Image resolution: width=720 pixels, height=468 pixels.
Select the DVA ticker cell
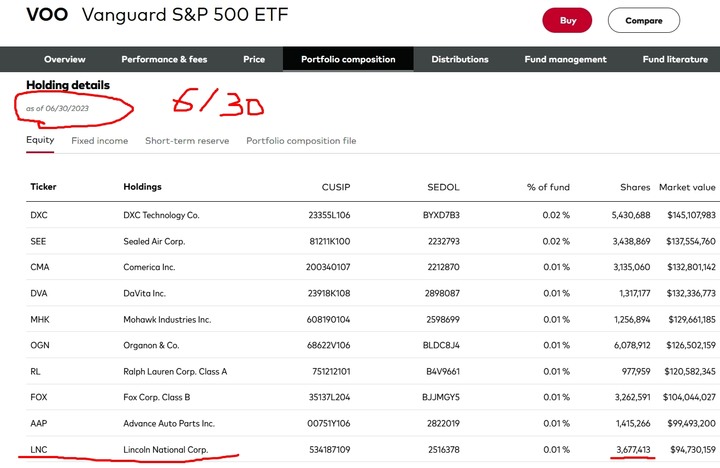point(39,293)
